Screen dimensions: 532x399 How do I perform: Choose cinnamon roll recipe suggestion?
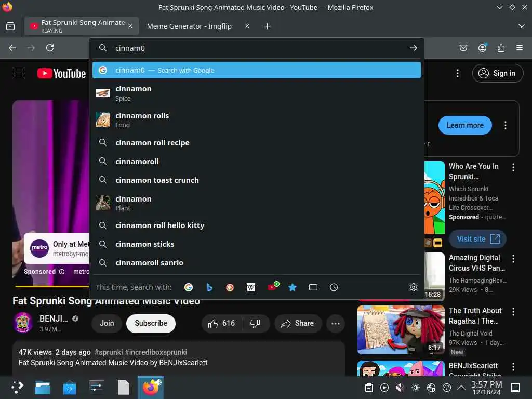tap(257, 143)
